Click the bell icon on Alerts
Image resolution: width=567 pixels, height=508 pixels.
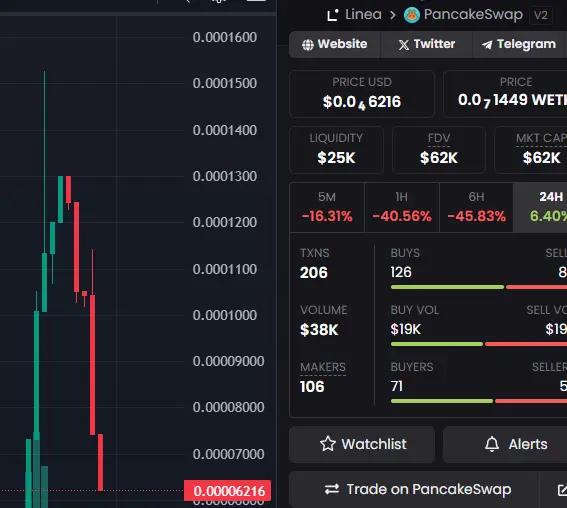pyautogui.click(x=492, y=444)
